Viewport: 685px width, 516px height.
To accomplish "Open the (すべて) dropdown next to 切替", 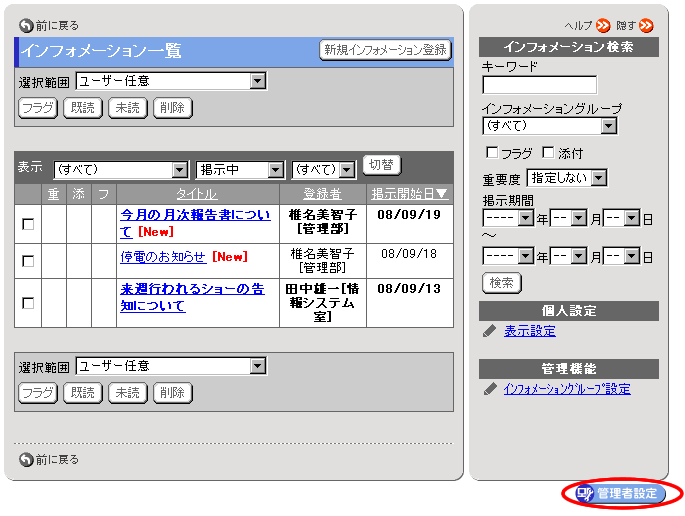I will 324,170.
